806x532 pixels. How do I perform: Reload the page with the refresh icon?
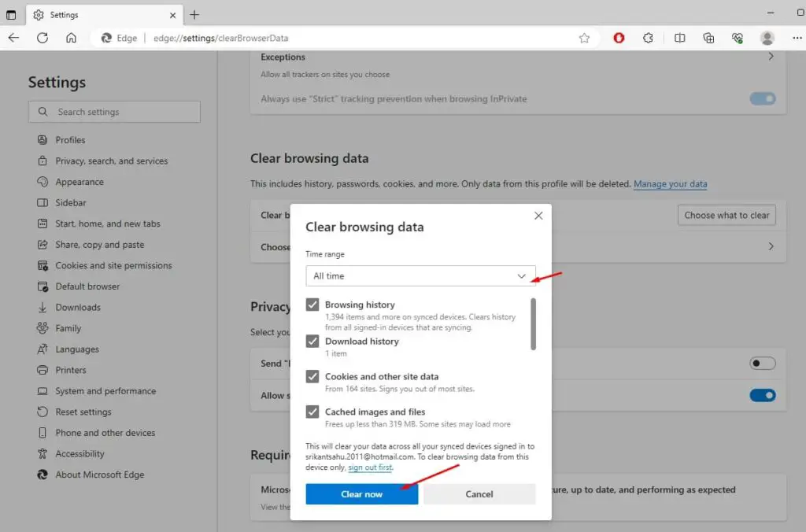(42, 37)
